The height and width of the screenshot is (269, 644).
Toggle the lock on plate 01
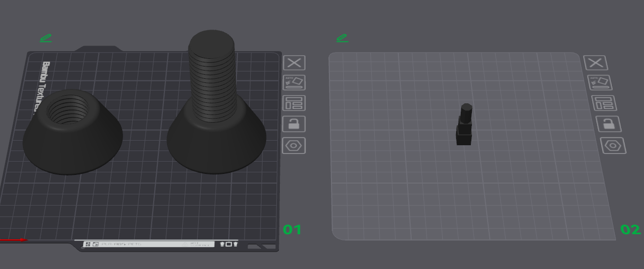294,124
